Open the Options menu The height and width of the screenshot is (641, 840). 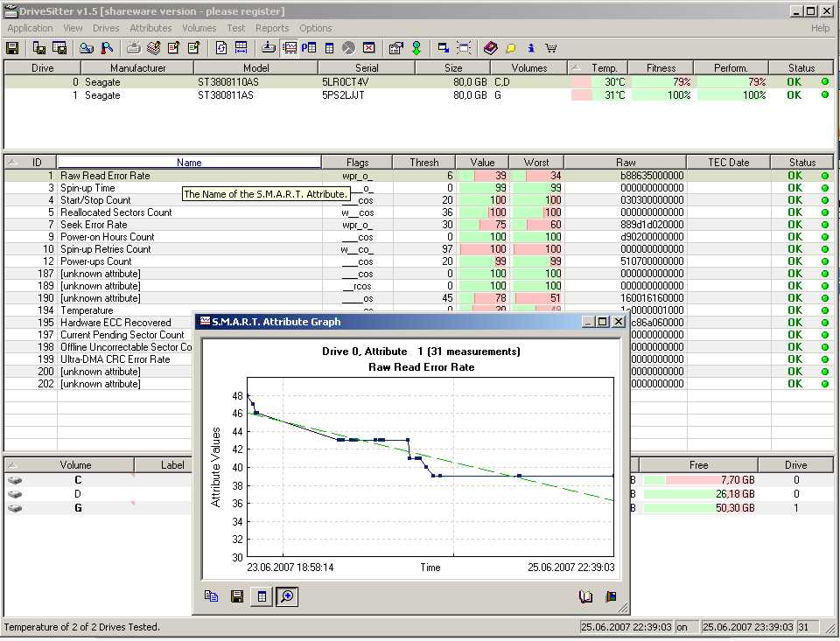coord(316,28)
